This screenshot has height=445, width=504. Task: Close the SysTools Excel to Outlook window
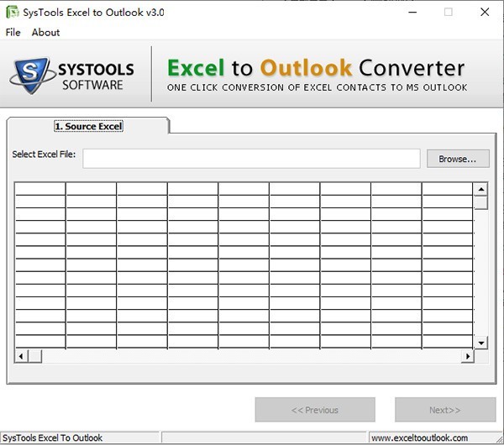coord(485,13)
